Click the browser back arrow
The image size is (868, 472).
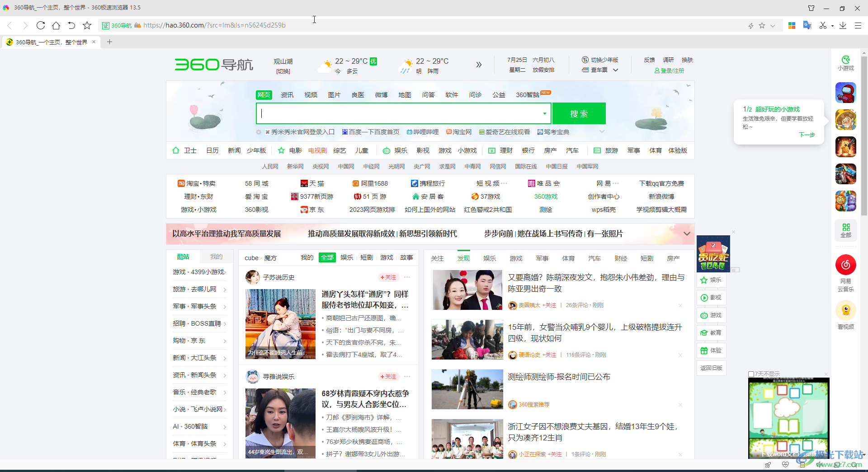tap(9, 25)
